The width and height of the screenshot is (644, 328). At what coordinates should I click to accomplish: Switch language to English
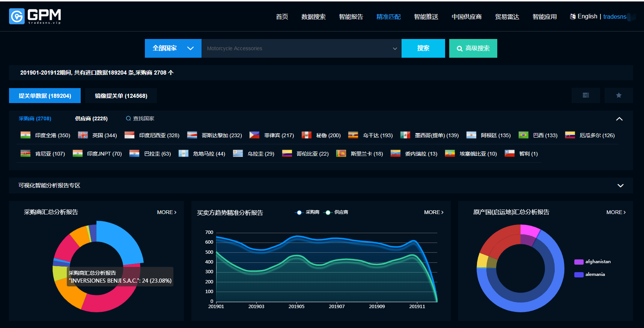pyautogui.click(x=587, y=16)
